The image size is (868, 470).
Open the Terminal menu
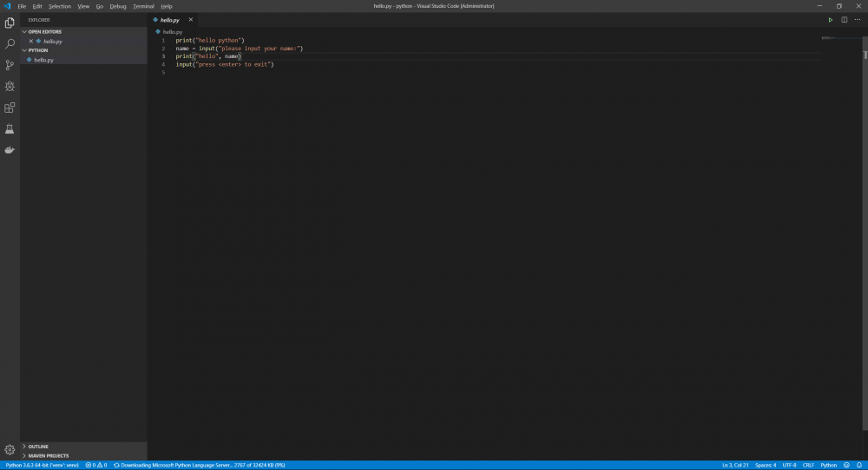tap(143, 6)
